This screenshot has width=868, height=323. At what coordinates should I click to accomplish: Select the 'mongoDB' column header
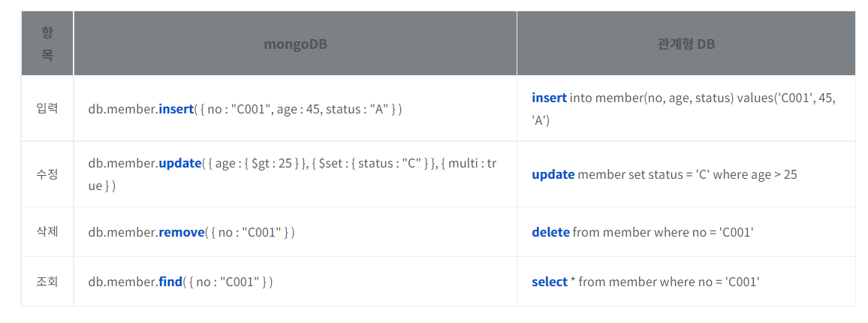(x=295, y=44)
